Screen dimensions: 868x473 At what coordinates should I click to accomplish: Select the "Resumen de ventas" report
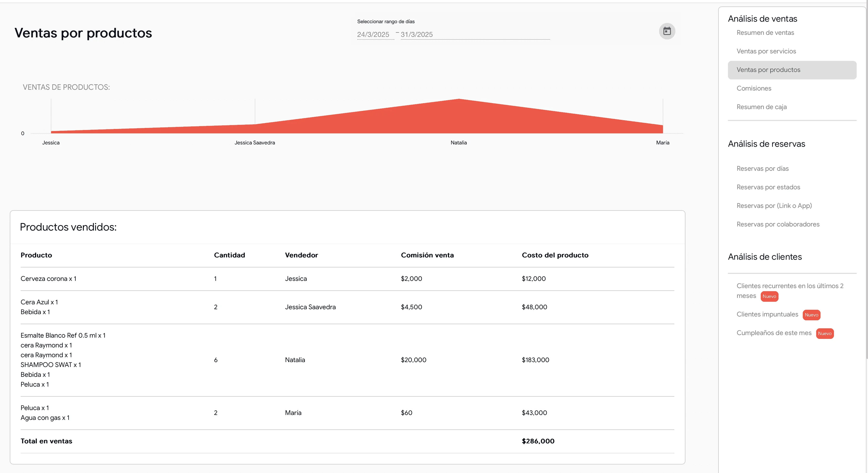[x=765, y=33]
